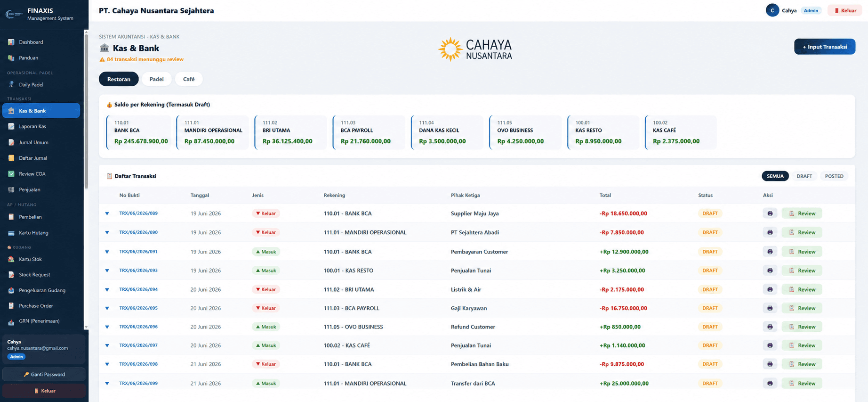Expand row TRX/06/2026/089 details
Screen dimensions: 868x402
pyautogui.click(x=107, y=213)
